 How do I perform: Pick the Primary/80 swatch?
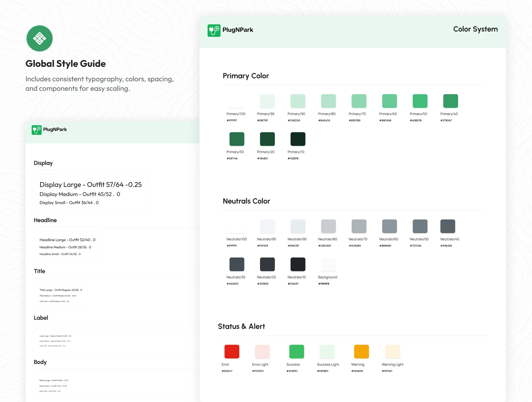point(328,101)
